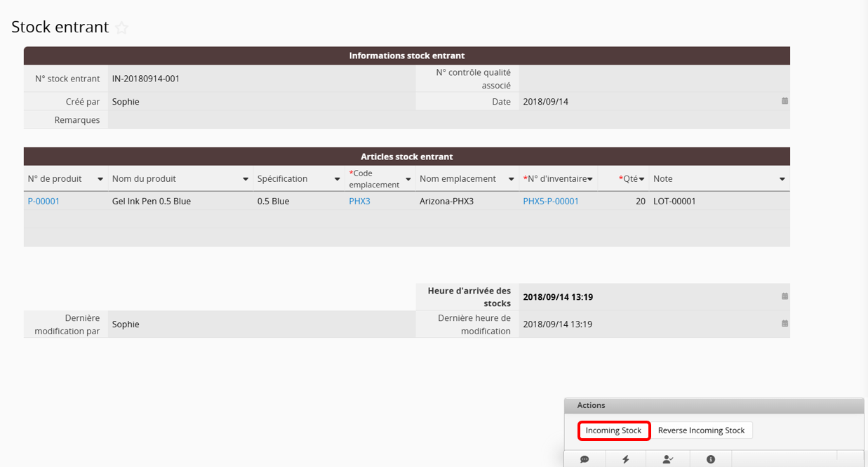Screen dimensions: 868x467
Task: Expand the Nom du produit column dropdown
Action: click(x=246, y=179)
